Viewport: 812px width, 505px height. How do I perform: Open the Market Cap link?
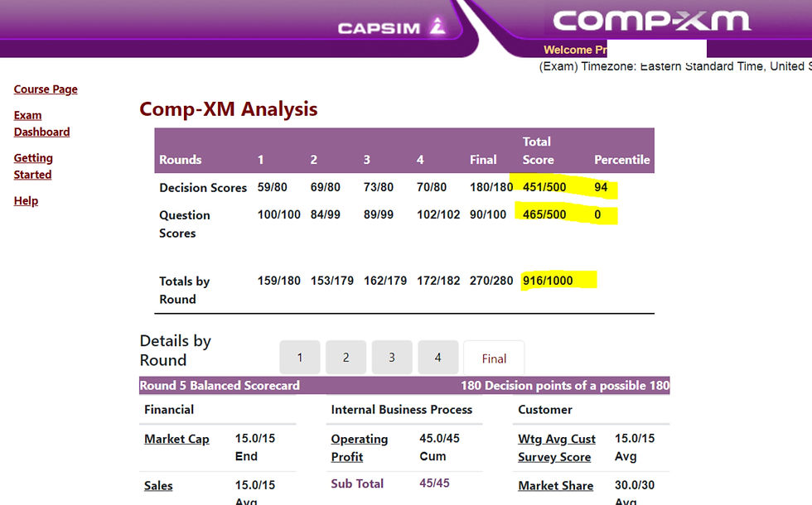(176, 440)
